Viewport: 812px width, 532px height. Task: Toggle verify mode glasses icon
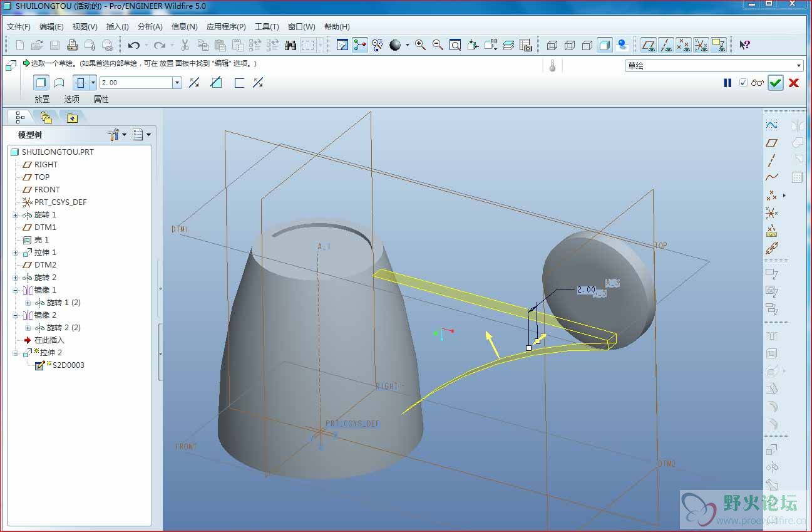[758, 83]
